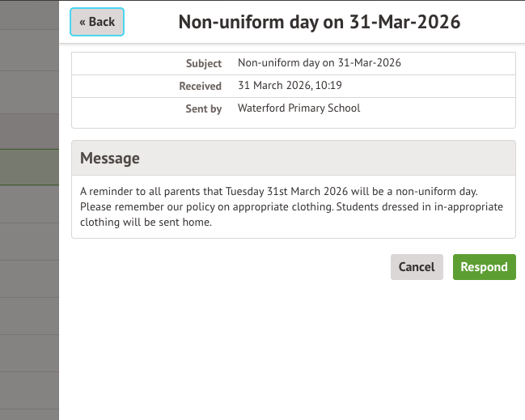Click the received timestamp 31 March 2026, 10:19
The image size is (525, 420).
(x=290, y=86)
